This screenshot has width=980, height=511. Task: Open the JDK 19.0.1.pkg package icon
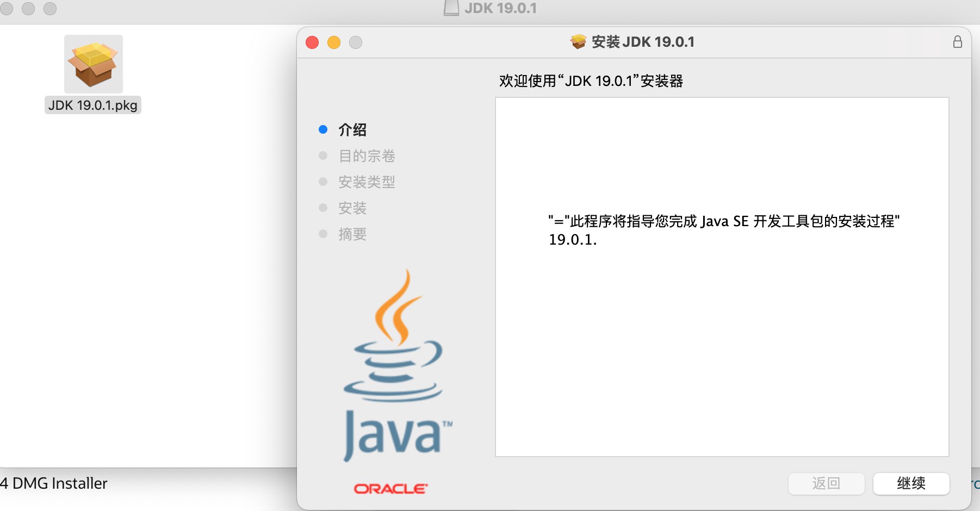(94, 64)
